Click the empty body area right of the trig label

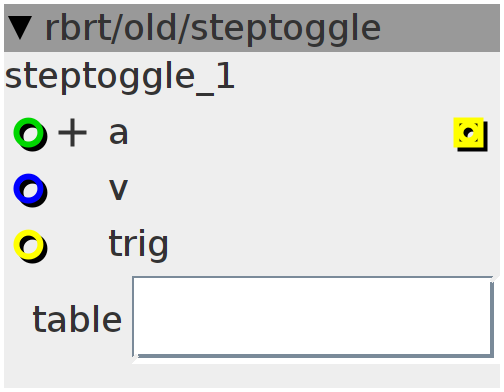(x=333, y=245)
